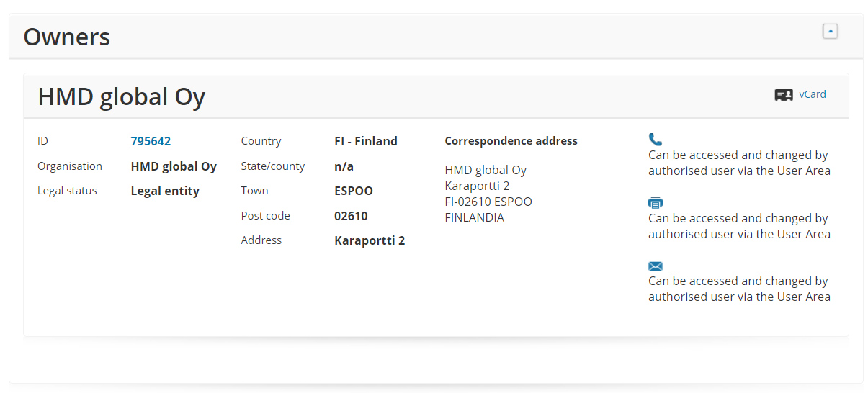
Task: Click post code 02610 value
Action: [x=351, y=216]
